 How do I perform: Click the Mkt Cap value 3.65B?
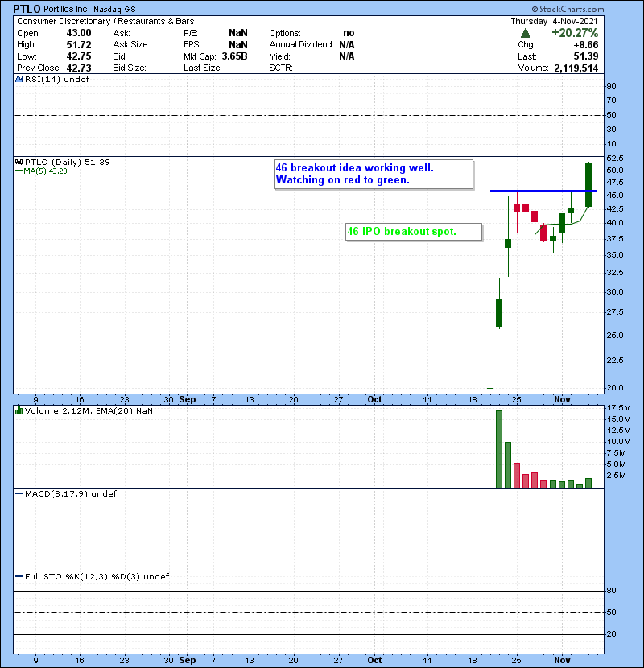click(235, 56)
